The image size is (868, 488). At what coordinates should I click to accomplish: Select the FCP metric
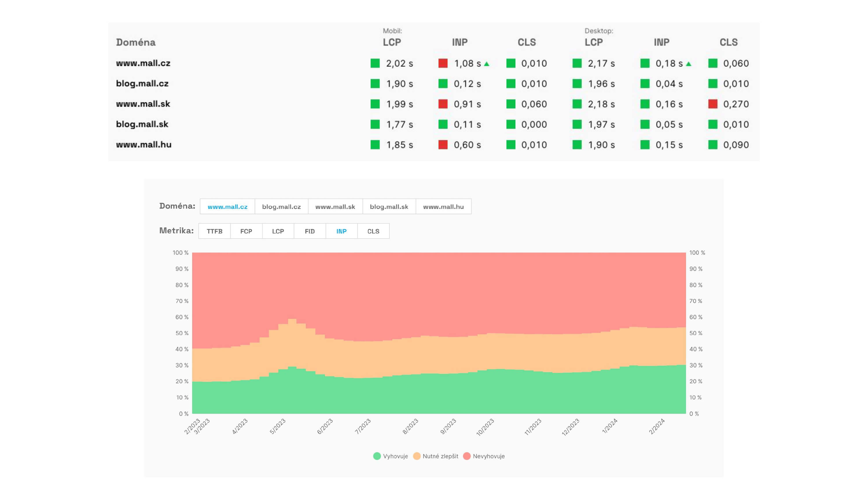246,231
